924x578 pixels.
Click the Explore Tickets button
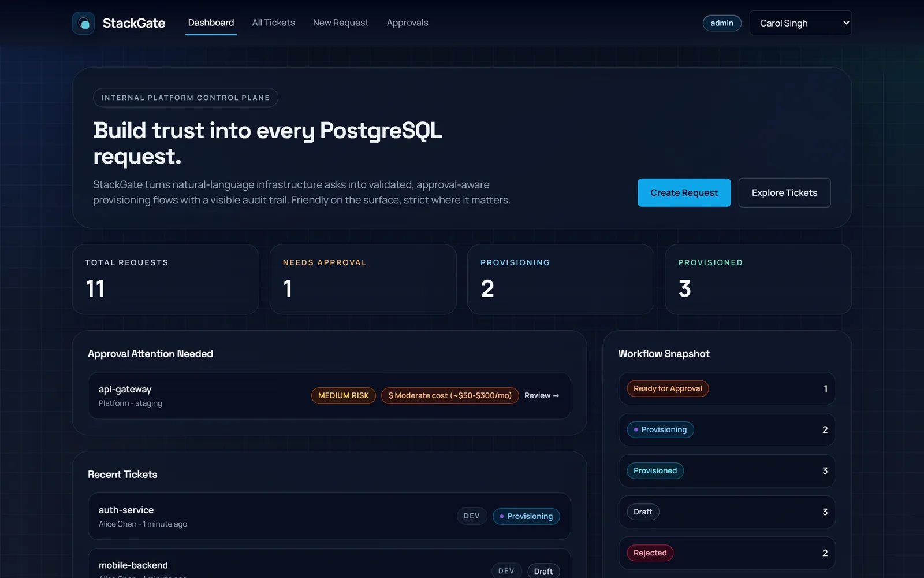click(784, 192)
